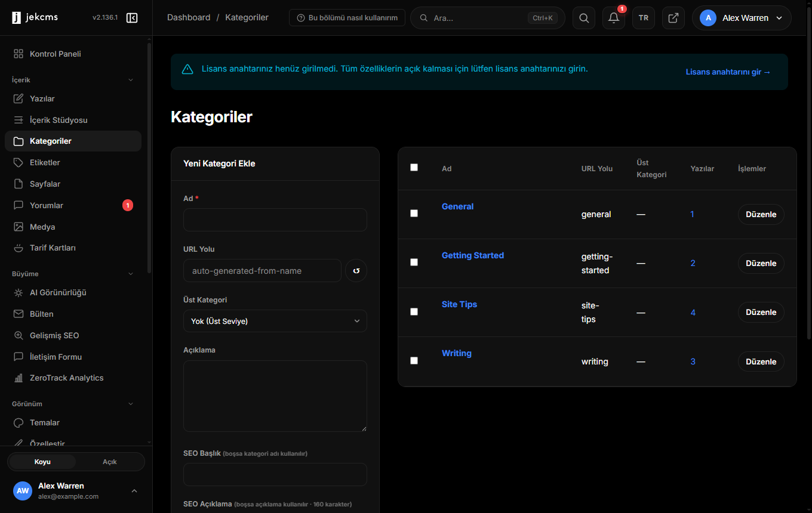Collapse the sidebar with the panel icon
The image size is (812, 513).
tap(132, 18)
